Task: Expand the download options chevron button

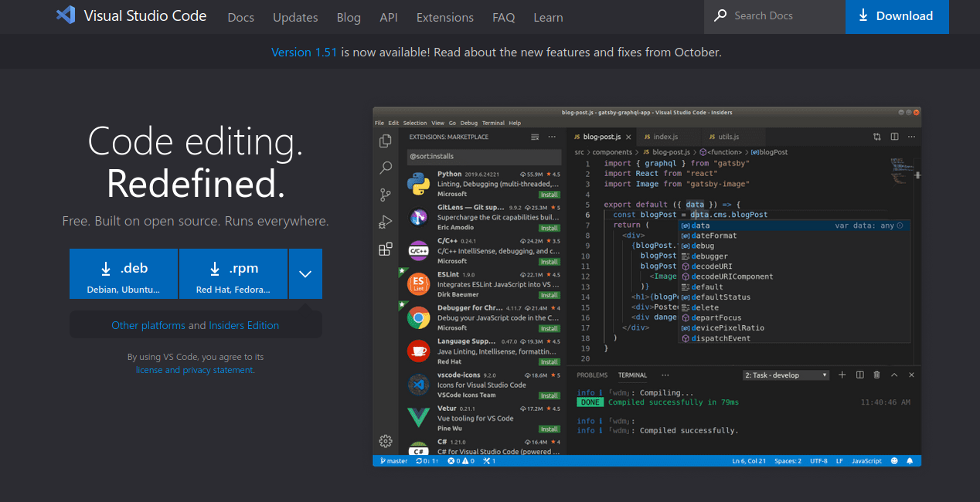Action: [x=305, y=273]
